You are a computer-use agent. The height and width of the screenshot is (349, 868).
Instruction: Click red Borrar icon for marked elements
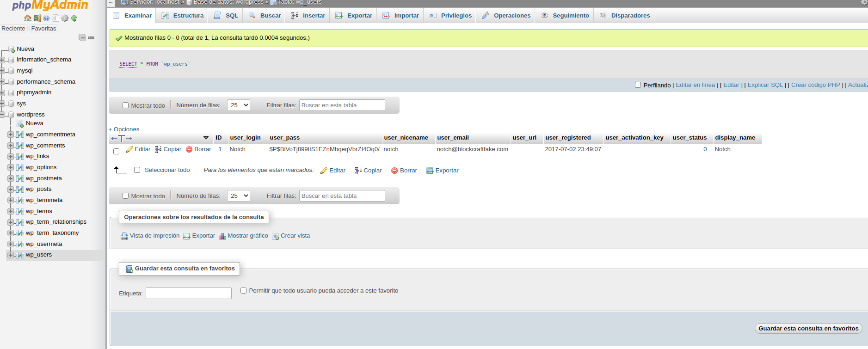coord(394,171)
